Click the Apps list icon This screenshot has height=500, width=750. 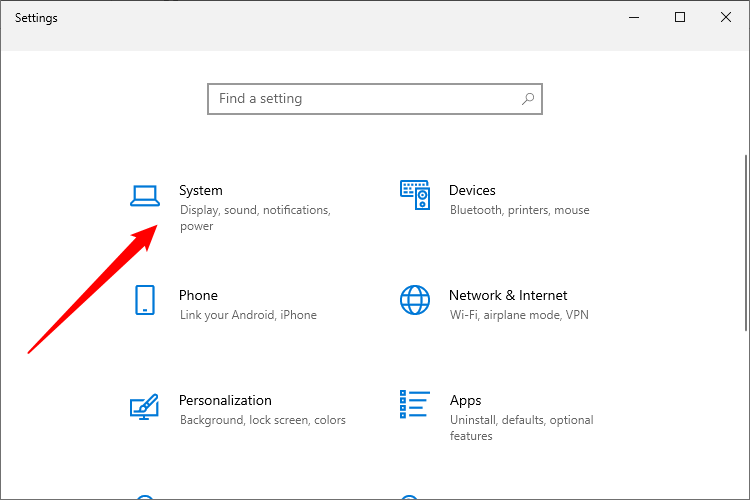[415, 405]
